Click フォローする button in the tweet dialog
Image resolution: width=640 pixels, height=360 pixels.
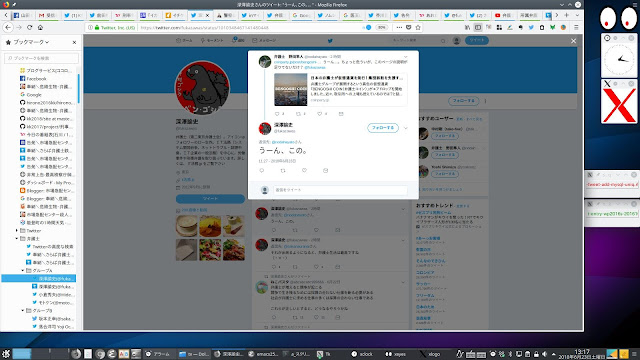click(383, 128)
